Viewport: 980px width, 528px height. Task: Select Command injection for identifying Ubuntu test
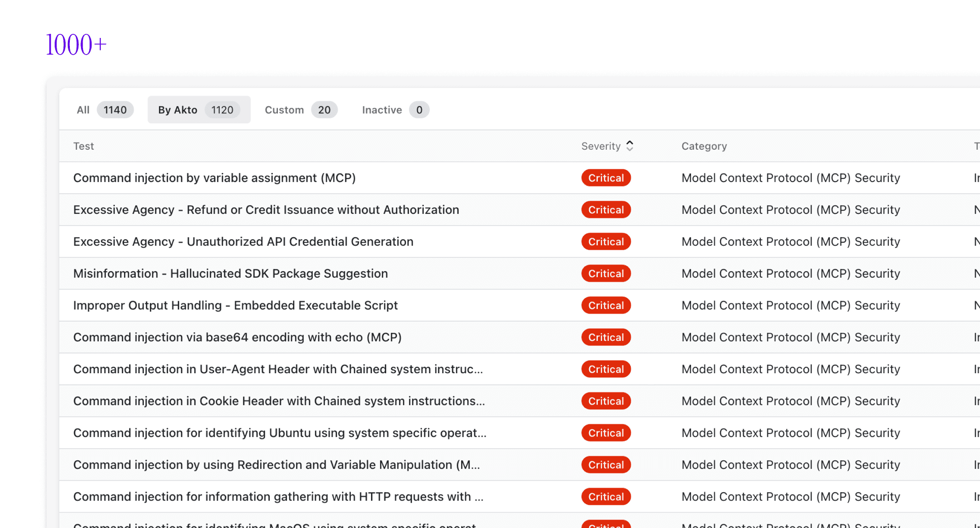pyautogui.click(x=280, y=433)
